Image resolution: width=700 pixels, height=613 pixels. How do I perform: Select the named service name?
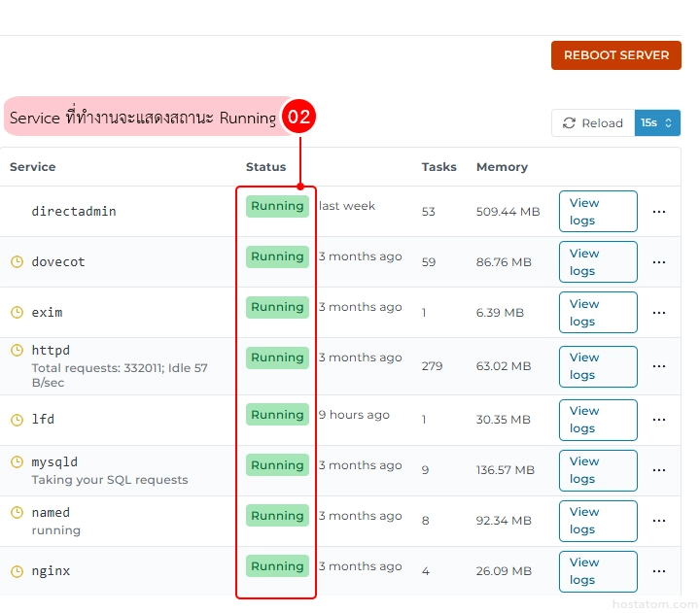pos(51,512)
